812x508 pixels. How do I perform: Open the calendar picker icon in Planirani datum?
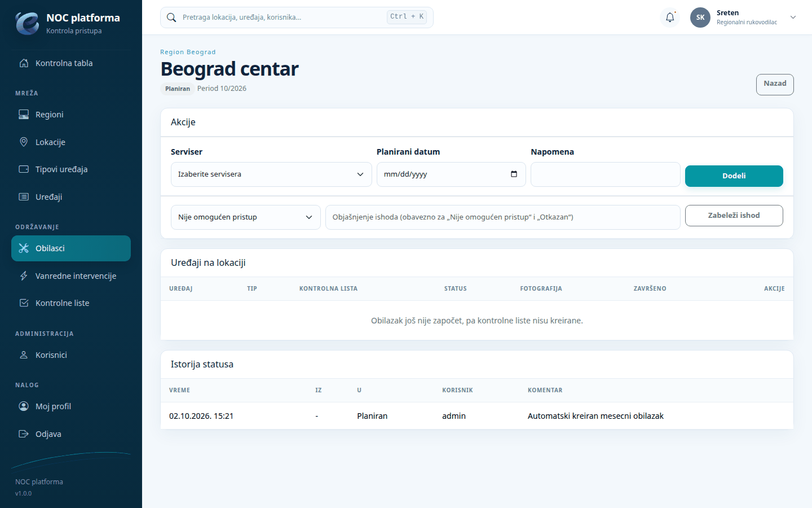514,174
